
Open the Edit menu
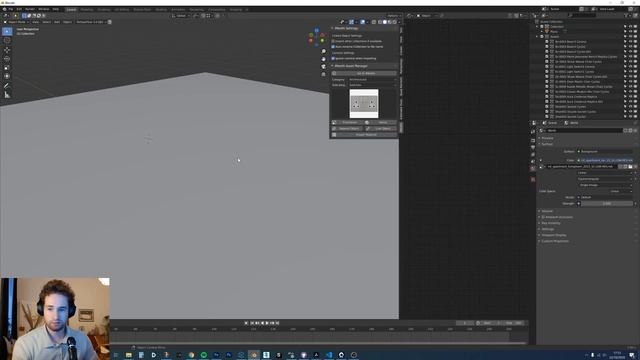point(19,9)
